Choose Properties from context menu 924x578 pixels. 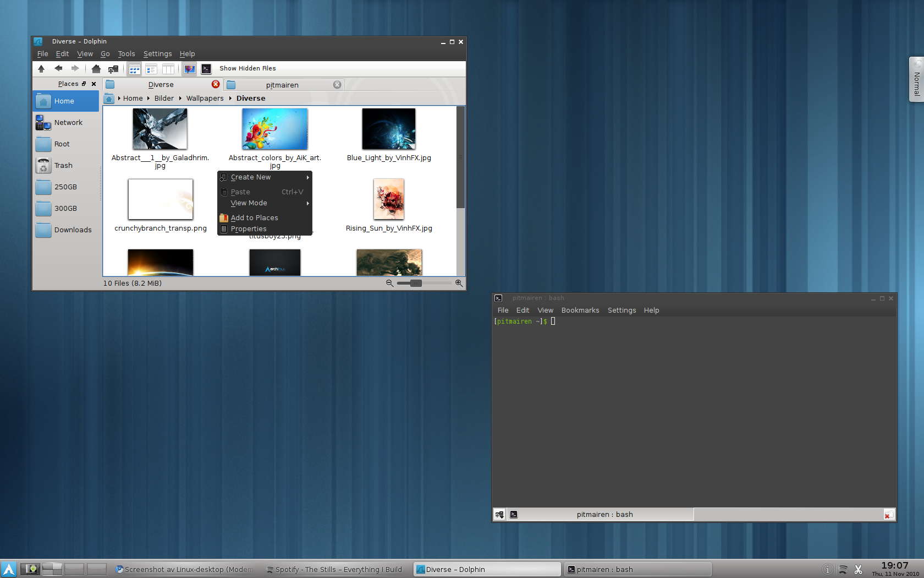coord(265,229)
